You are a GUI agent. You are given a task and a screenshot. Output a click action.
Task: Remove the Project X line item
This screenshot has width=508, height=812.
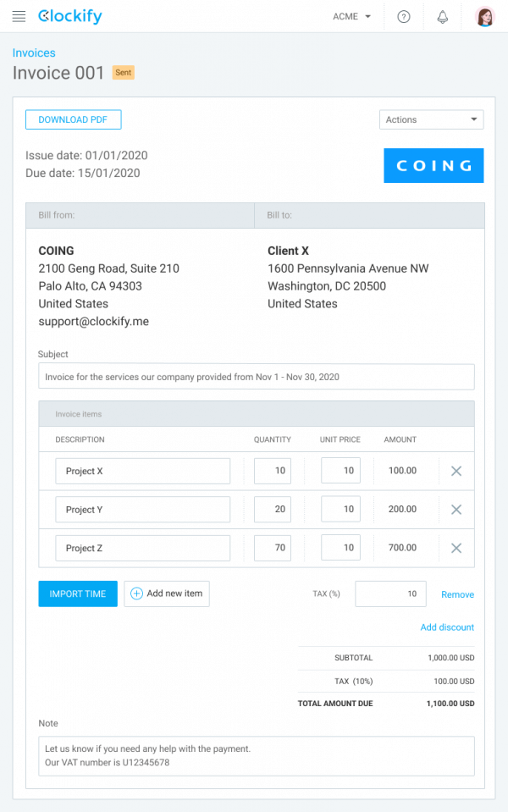click(456, 470)
